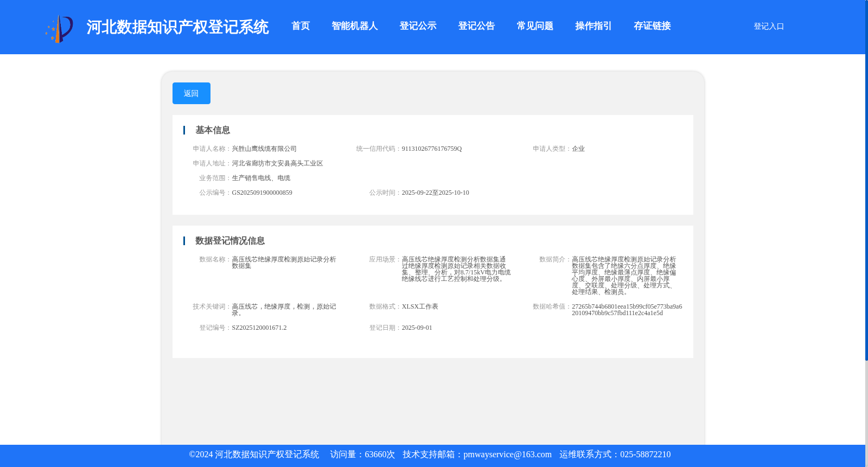Select the 基本信息 section heading
The width and height of the screenshot is (868, 467).
pos(213,130)
